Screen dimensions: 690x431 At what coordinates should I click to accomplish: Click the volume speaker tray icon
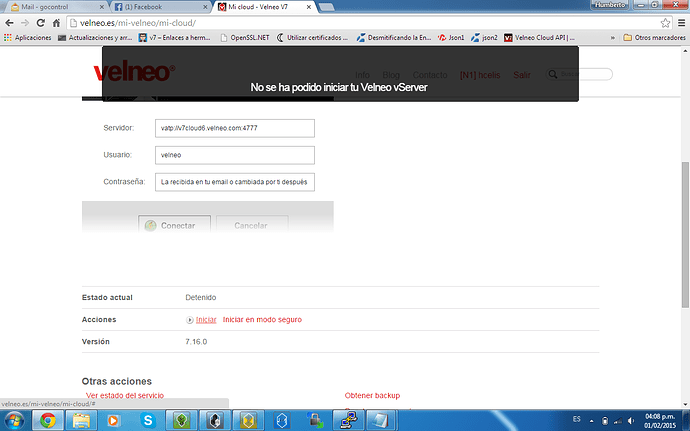[x=631, y=421]
